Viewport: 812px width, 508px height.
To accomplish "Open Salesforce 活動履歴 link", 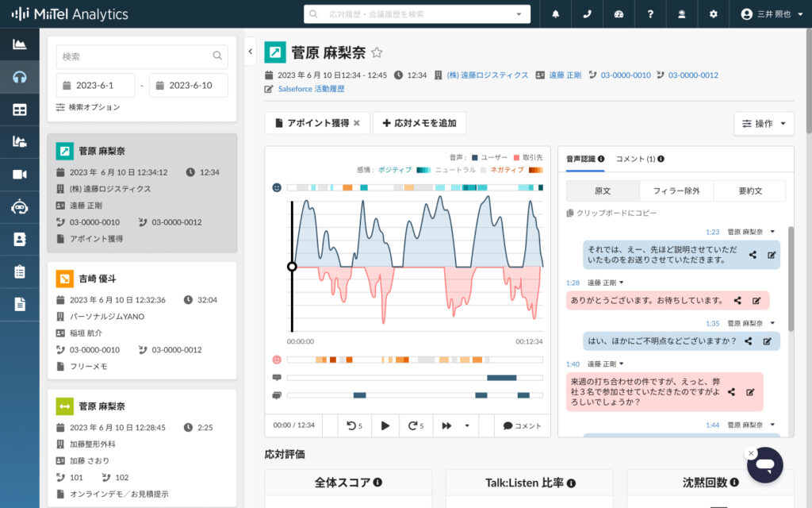I will 311,89.
